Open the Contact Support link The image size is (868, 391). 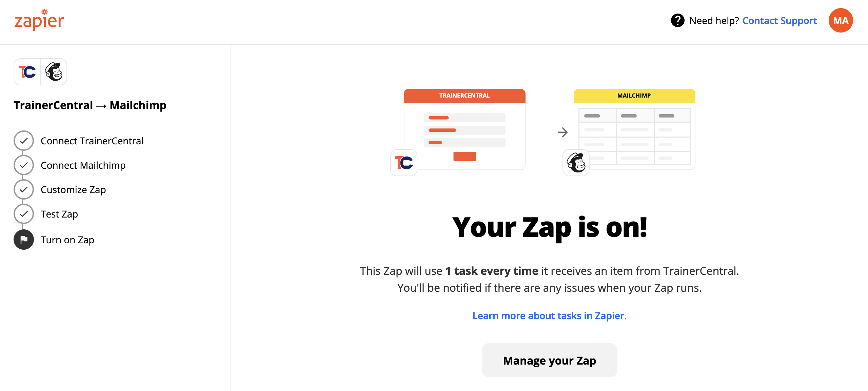pos(780,21)
